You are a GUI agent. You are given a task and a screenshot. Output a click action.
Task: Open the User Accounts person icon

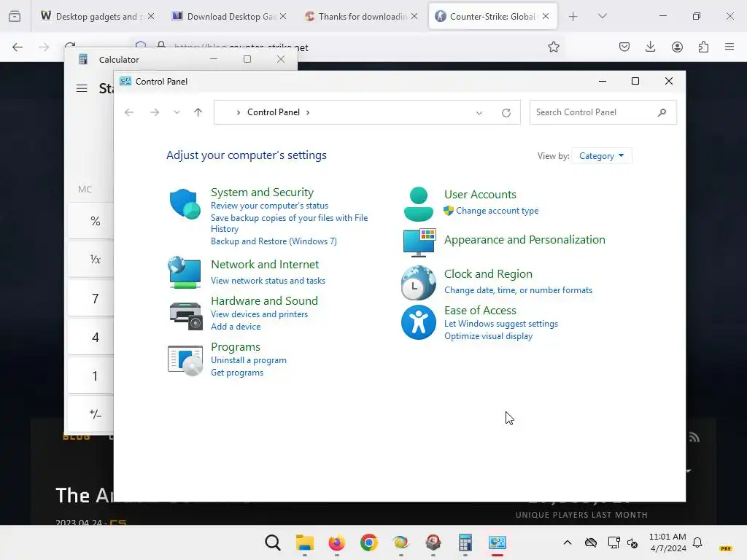click(x=418, y=204)
